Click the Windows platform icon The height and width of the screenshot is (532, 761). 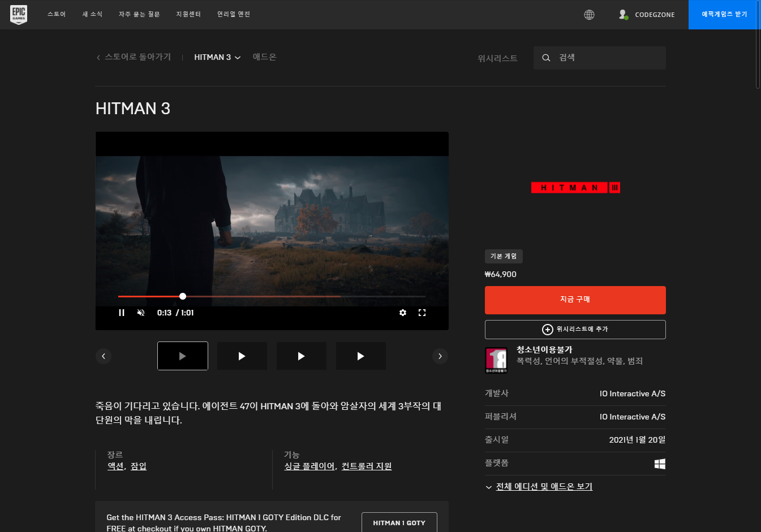660,464
